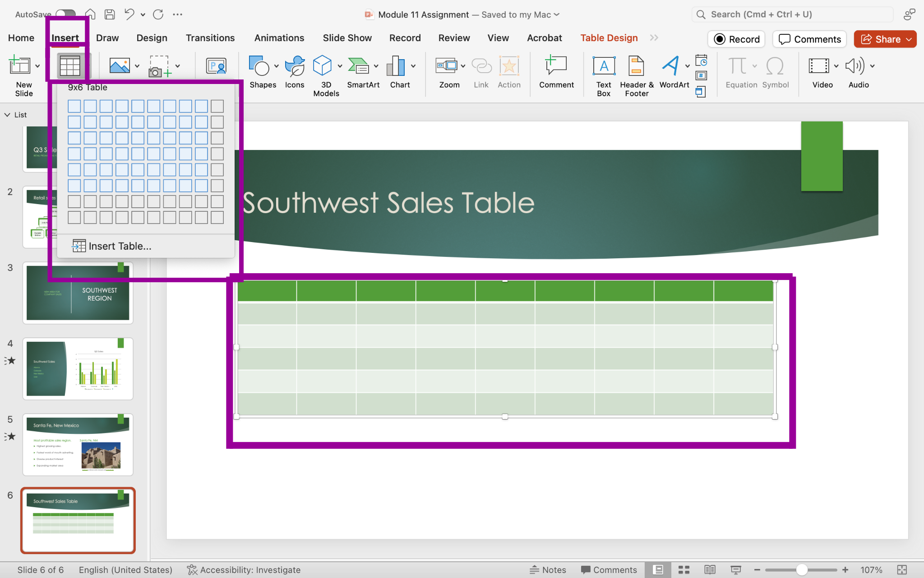Click the Table icon in the Insert ribbon
The image size is (924, 578).
(70, 66)
